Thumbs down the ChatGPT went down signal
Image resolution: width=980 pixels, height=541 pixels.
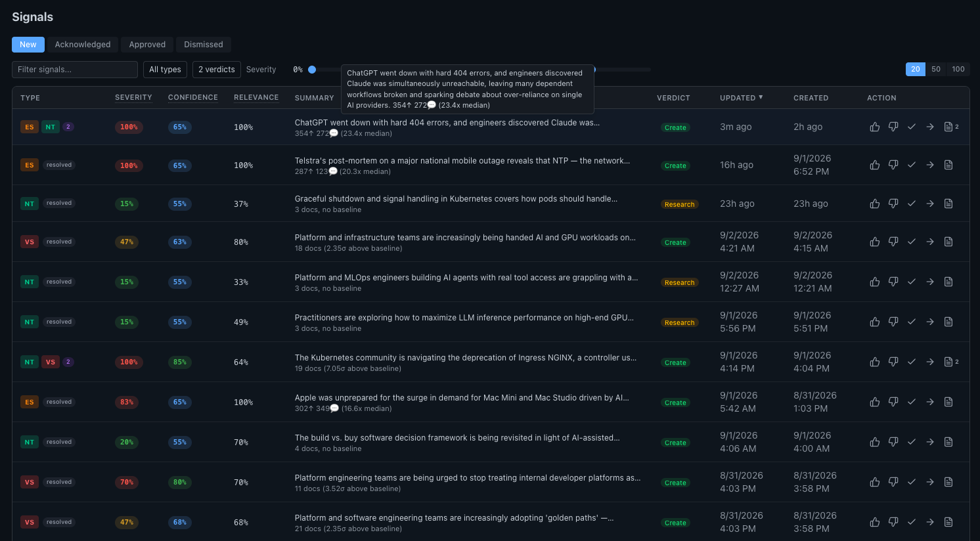893,127
